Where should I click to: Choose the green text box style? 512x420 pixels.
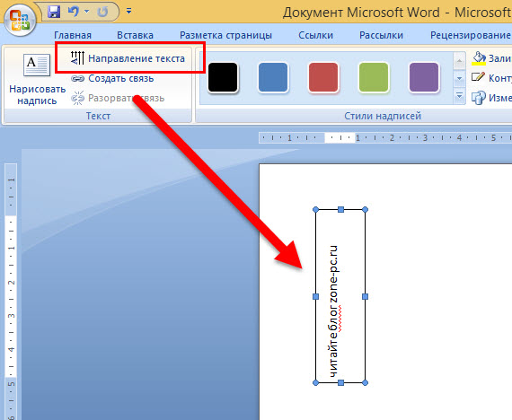[374, 78]
